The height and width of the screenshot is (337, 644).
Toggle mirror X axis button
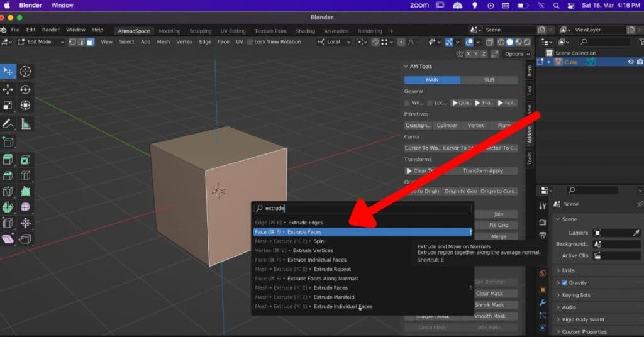tap(468, 54)
